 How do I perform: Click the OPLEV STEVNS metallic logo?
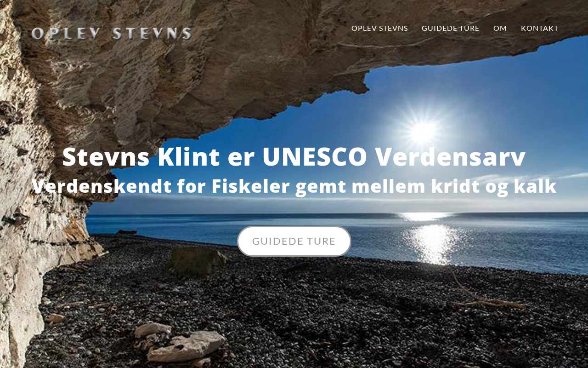click(112, 34)
